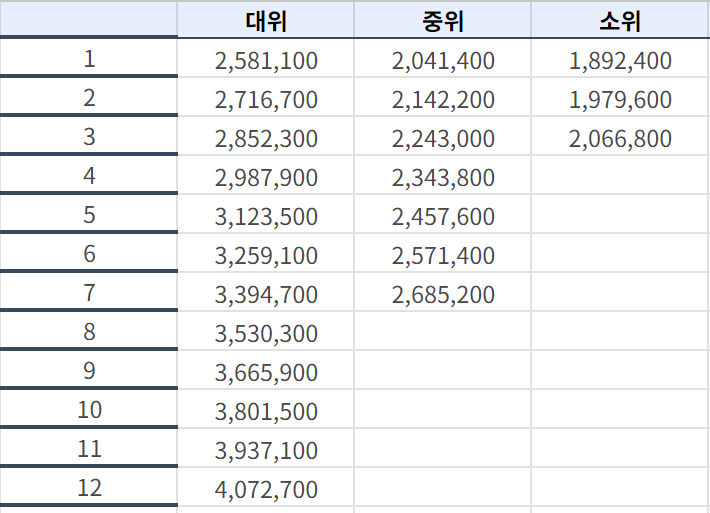Select row number 9 cell
710x513 pixels.
pyautogui.click(x=89, y=369)
